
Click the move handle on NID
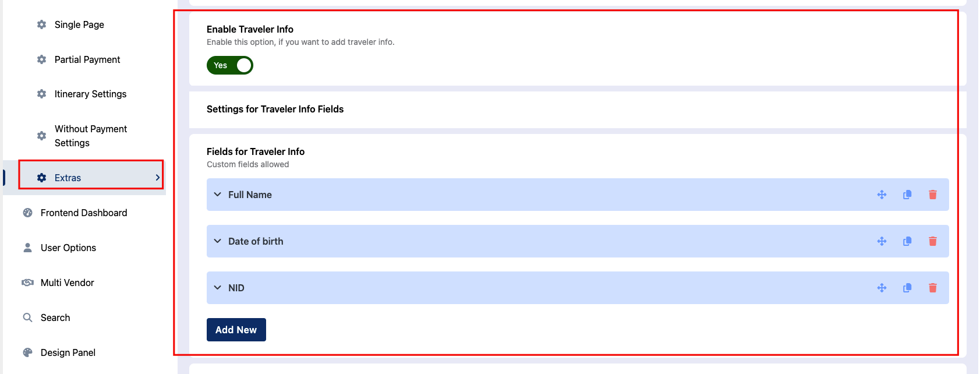click(x=882, y=288)
